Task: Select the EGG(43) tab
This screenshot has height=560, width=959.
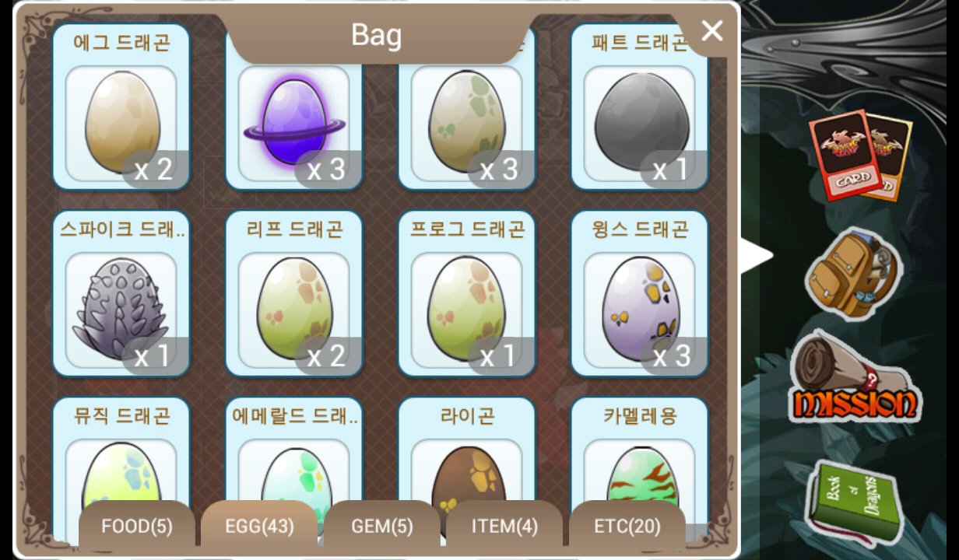Action: (259, 526)
